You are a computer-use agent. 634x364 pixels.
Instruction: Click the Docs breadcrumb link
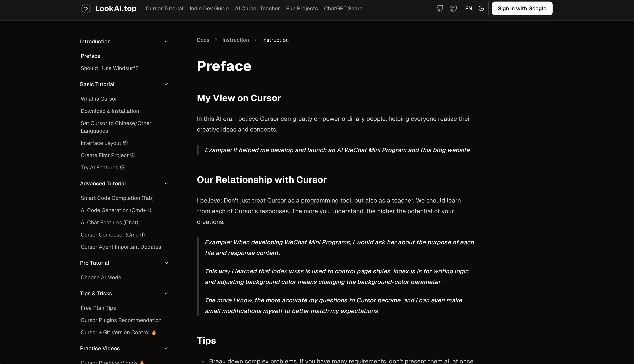coord(203,40)
